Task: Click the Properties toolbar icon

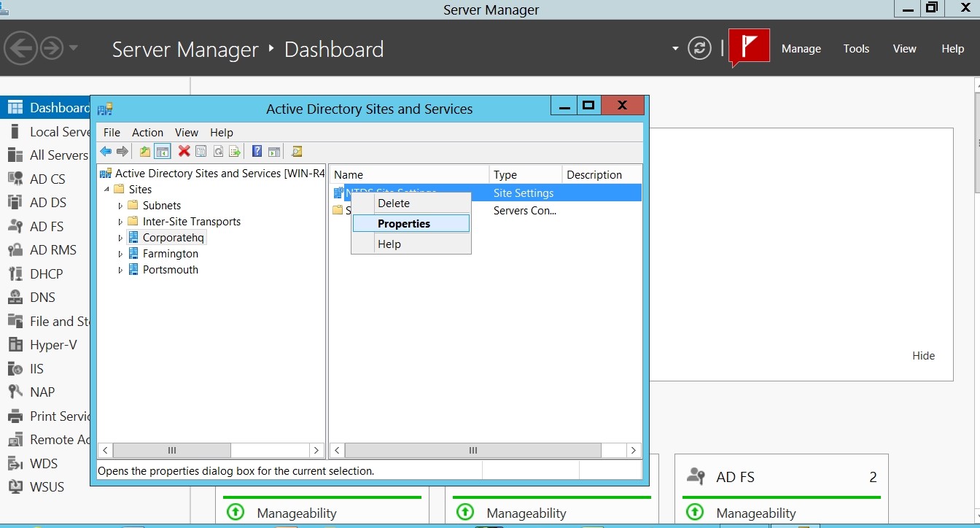Action: point(201,152)
